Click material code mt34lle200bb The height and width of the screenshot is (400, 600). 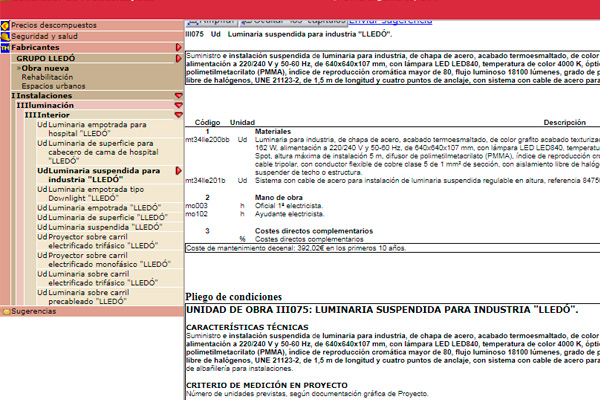tap(207, 140)
